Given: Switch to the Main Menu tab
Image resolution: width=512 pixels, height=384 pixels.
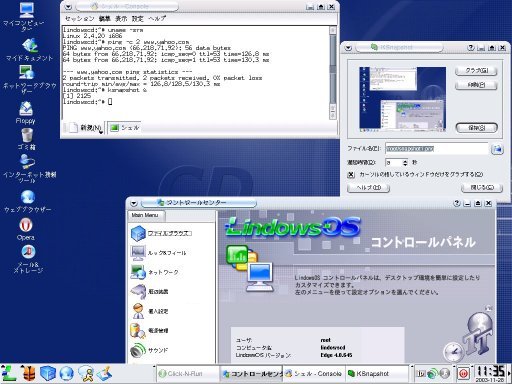Looking at the screenshot, I should click(x=145, y=215).
